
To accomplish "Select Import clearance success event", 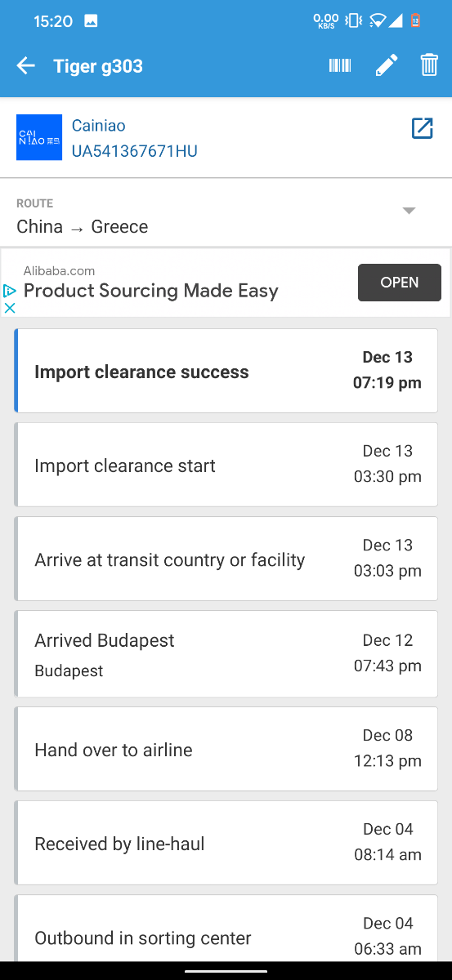I will pyautogui.click(x=226, y=371).
